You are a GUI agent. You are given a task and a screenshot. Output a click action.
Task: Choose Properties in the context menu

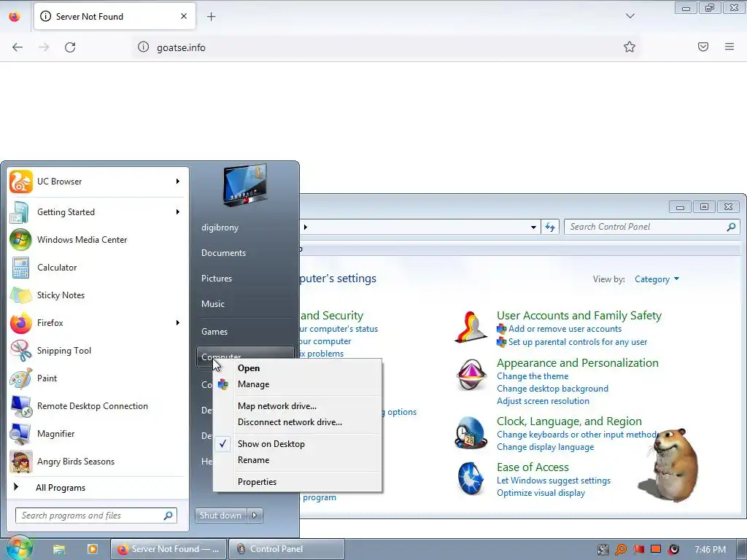298,482
